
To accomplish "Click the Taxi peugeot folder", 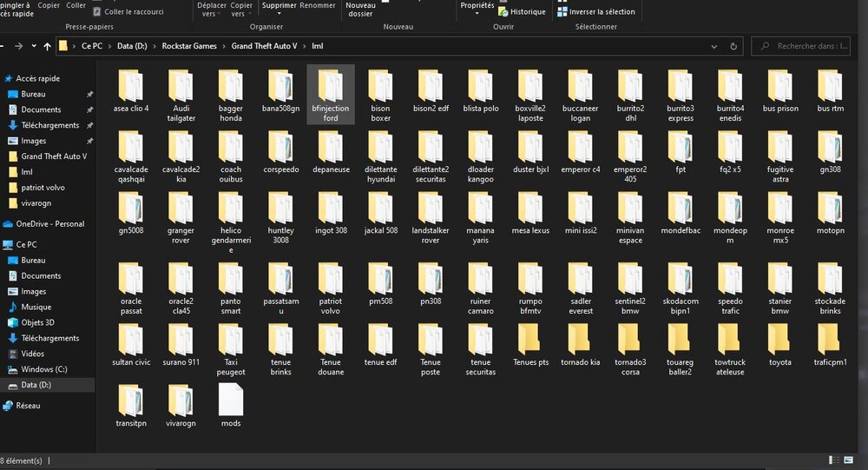I will (231, 349).
